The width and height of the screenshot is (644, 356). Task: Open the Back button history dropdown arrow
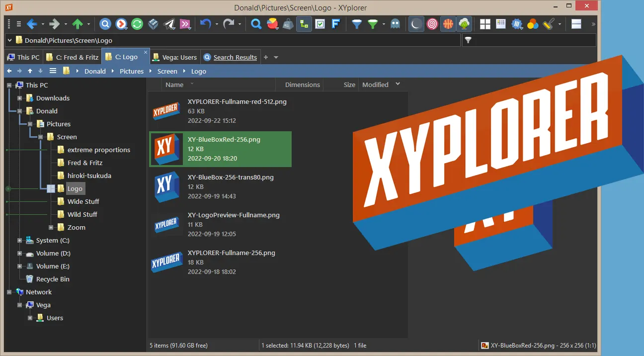tap(43, 24)
